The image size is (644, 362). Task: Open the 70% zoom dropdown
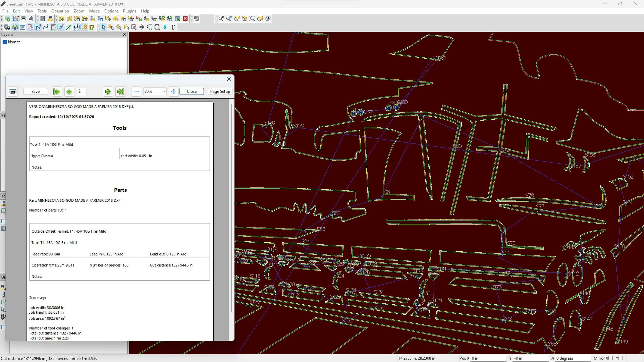point(163,91)
